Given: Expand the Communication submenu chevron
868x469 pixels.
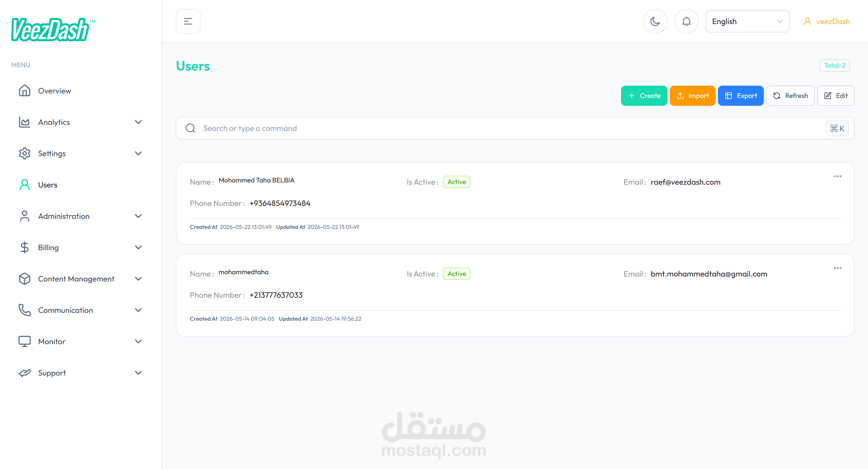Looking at the screenshot, I should tap(138, 310).
